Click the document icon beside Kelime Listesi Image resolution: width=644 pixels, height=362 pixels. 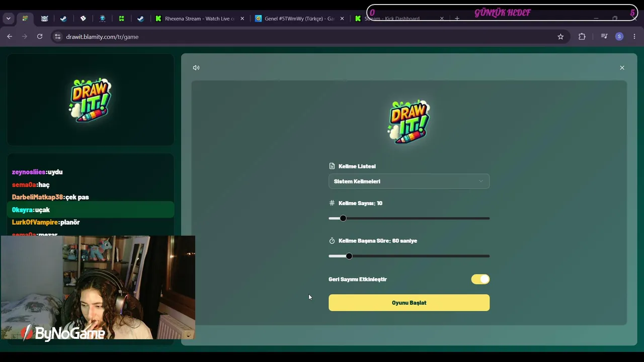point(332,166)
